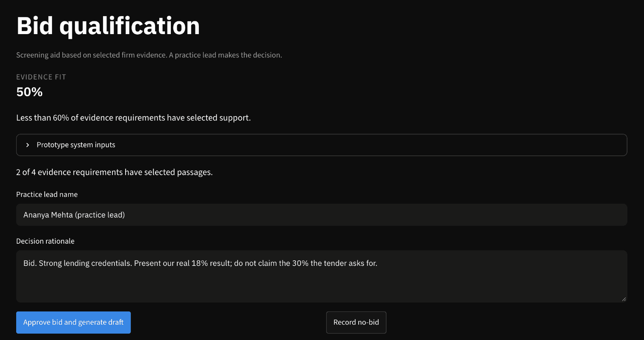This screenshot has height=340, width=644.
Task: Click the Decision rationale resize handle
Action: pos(624,299)
